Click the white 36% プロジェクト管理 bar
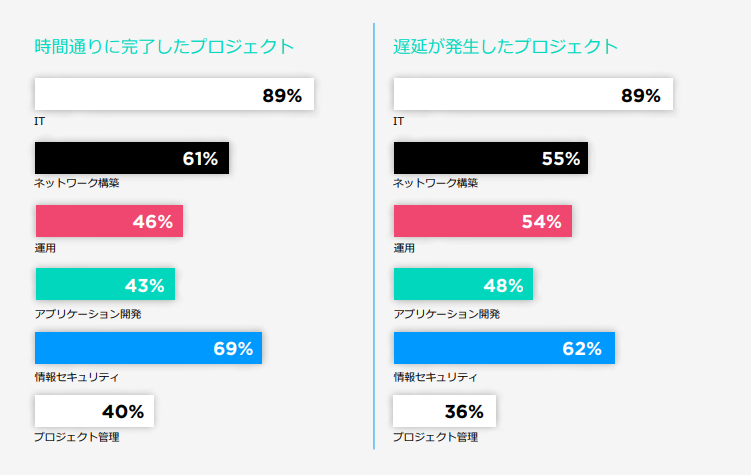 click(445, 411)
